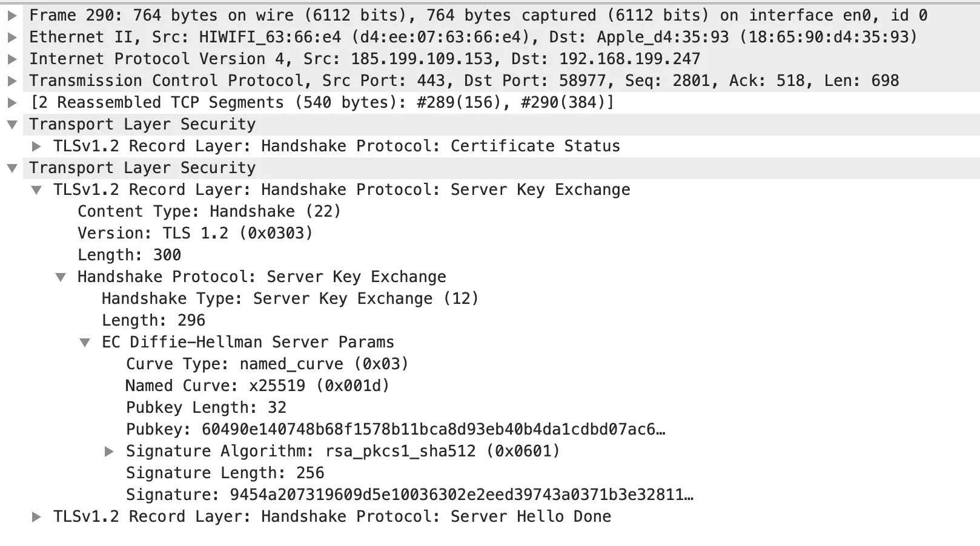Collapse the second Transport Layer Security section
Screen dimensions: 980x546
(x=12, y=168)
